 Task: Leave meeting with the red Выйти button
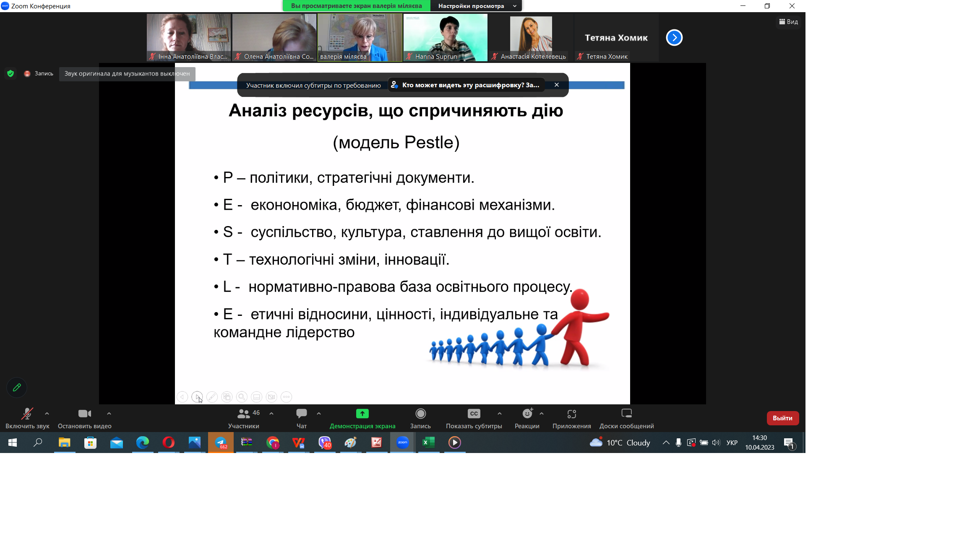(782, 418)
